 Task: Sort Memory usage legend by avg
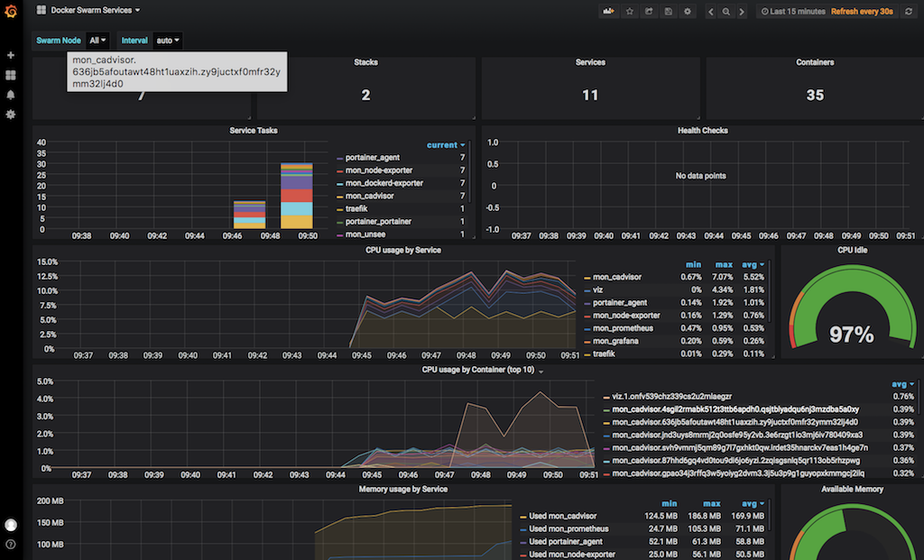(x=753, y=504)
